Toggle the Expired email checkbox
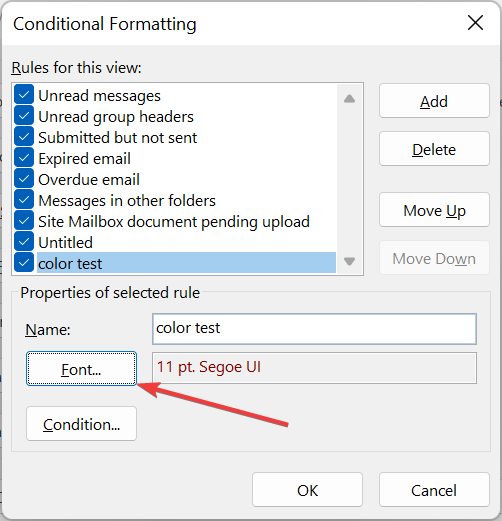502x521 pixels. tap(24, 158)
